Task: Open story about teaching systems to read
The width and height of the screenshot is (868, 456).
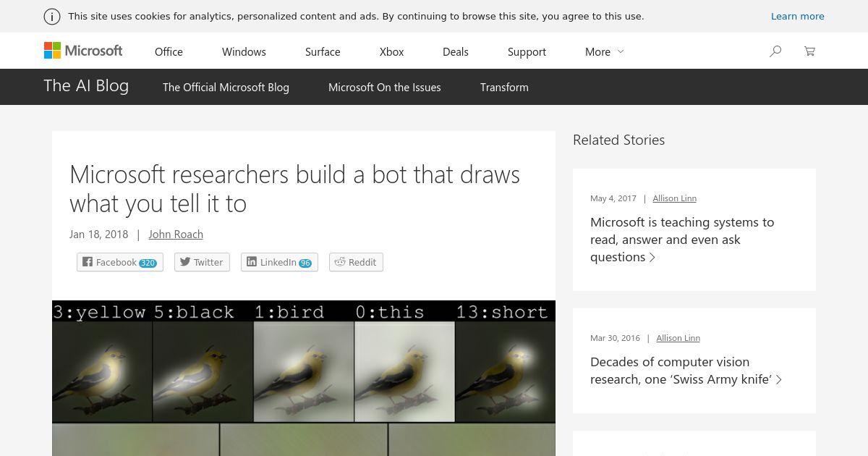Action: click(682, 240)
